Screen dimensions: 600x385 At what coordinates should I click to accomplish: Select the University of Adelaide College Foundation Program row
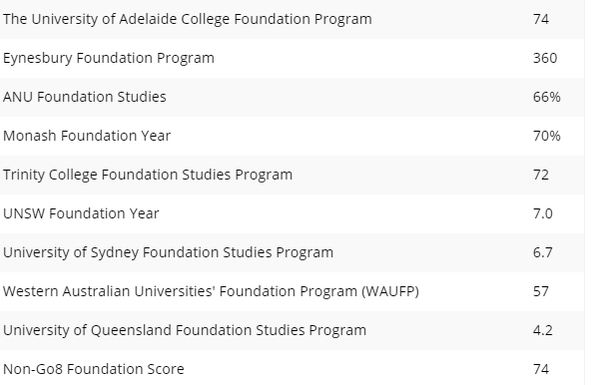(292, 19)
